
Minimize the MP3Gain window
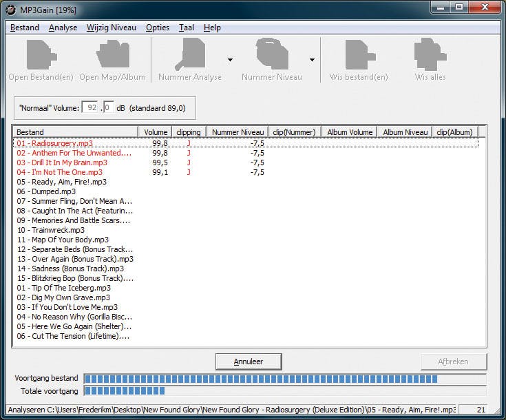(441, 8)
